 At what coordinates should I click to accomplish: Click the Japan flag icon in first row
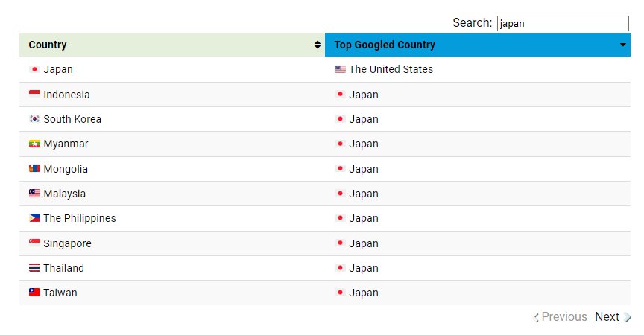coord(34,69)
